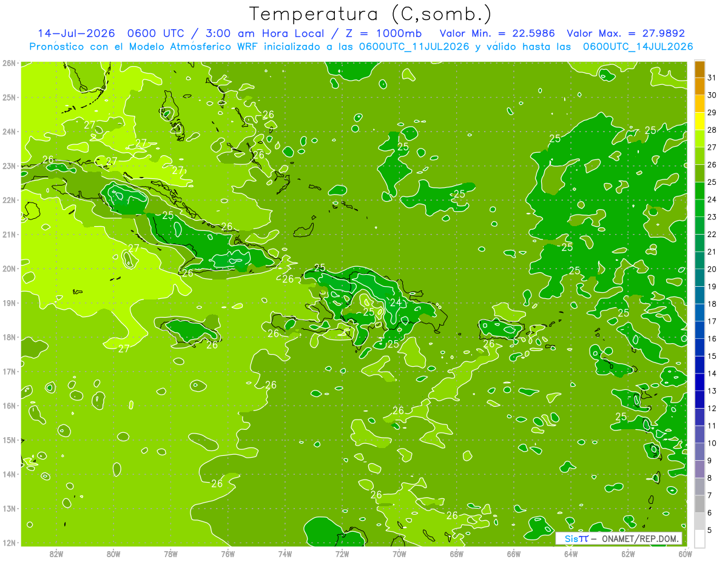Click the 62W longitude axis label
728x562 pixels.
pos(628,553)
